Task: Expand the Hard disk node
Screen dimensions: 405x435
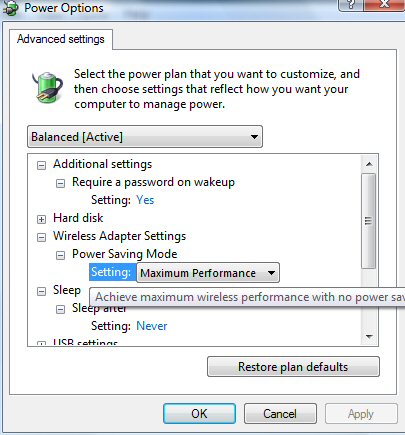Action: (41, 219)
